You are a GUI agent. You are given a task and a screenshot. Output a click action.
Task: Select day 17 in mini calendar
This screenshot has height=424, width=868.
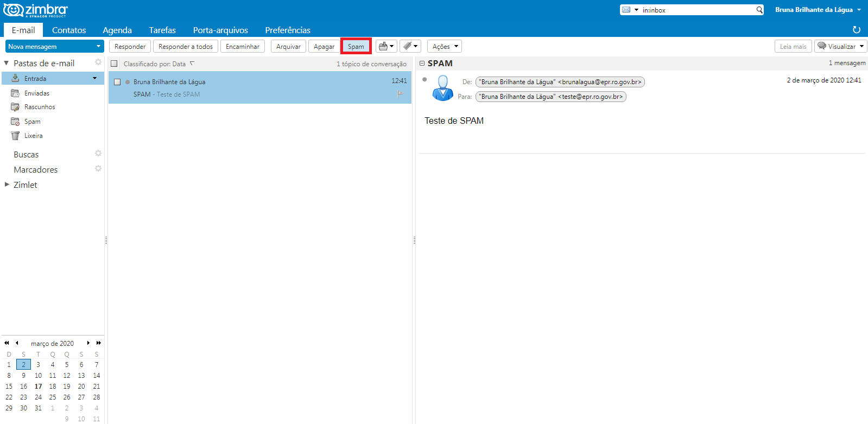38,386
